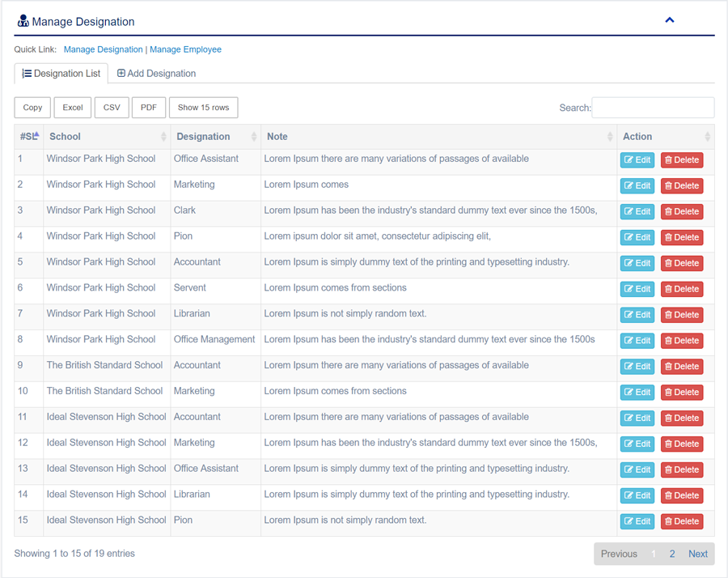Delete row 11 Ideal Stevenson Accountant
This screenshot has width=728, height=578.
click(x=682, y=419)
